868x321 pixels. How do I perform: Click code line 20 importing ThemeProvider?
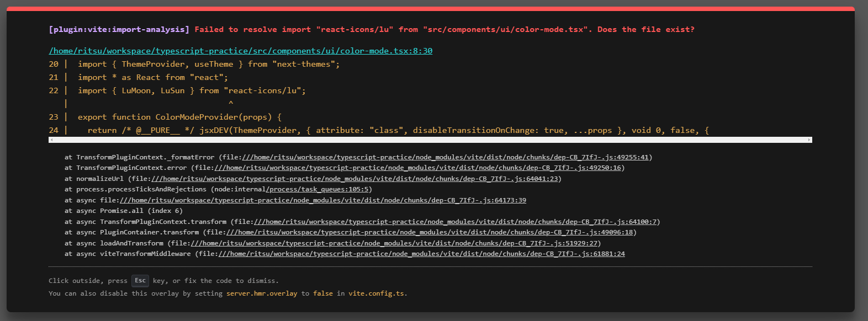(194, 64)
